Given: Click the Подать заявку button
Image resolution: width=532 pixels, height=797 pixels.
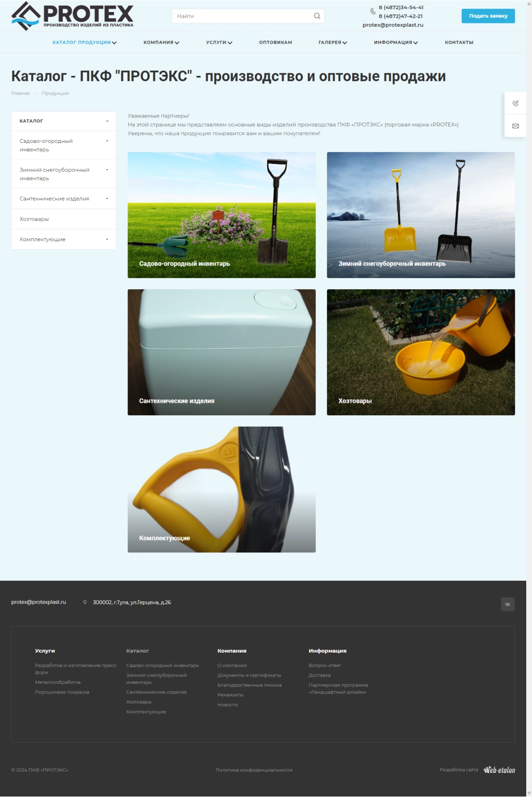Looking at the screenshot, I should click(488, 16).
